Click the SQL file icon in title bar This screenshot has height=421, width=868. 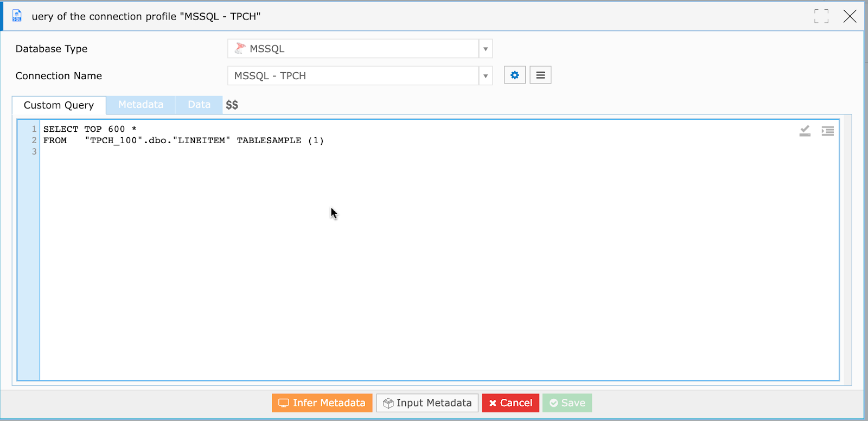(x=17, y=16)
